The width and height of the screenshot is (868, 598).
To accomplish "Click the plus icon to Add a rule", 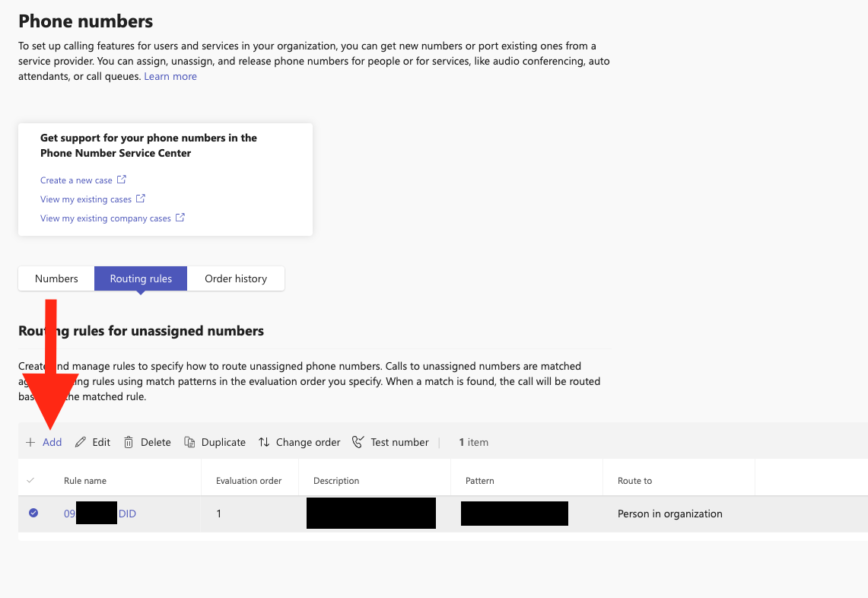I will pos(30,441).
